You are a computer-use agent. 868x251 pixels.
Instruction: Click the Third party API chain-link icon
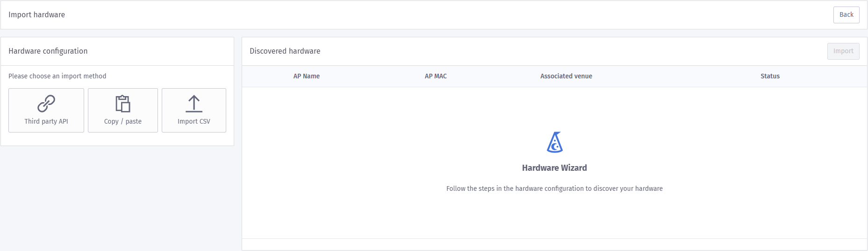pos(46,104)
